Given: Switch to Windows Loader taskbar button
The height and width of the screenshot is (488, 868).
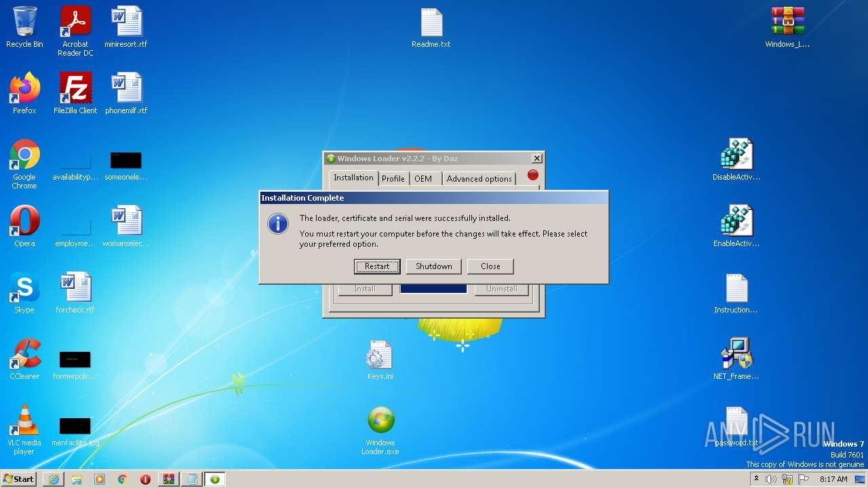Looking at the screenshot, I should pos(215,479).
